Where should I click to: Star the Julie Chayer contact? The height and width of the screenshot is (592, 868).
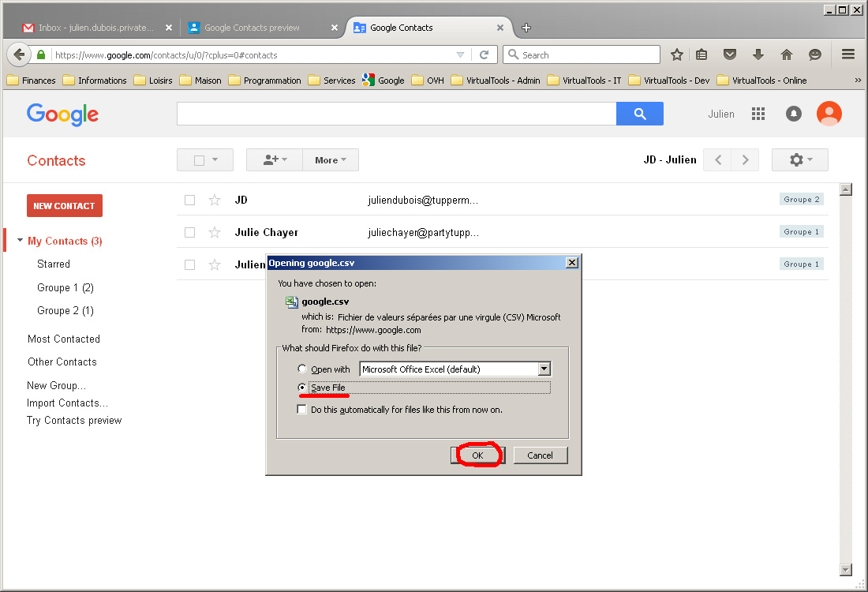(215, 232)
